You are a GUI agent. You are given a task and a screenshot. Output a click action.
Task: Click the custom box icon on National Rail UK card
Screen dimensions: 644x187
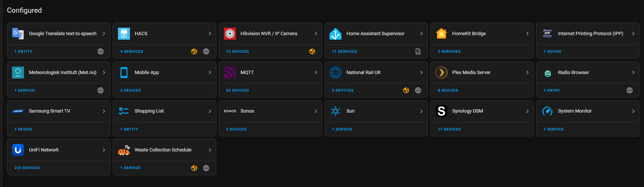coord(406,91)
